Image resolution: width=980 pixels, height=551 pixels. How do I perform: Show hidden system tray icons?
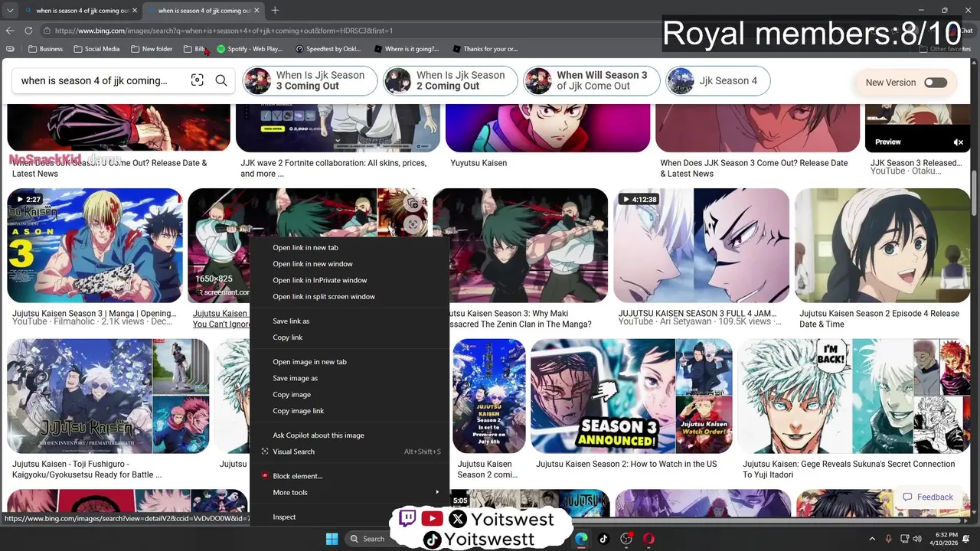[x=871, y=539]
